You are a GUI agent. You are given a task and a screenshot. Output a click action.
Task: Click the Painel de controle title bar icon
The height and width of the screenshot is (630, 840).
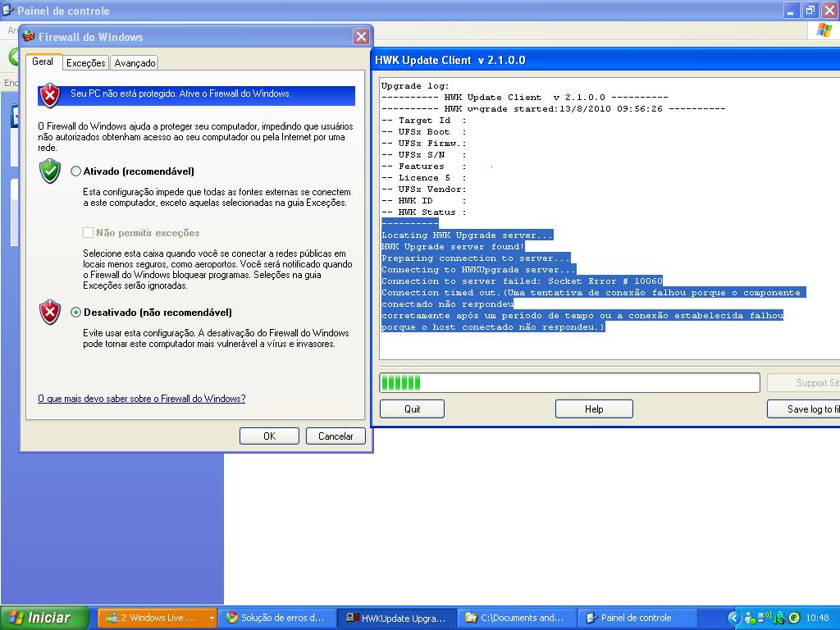click(7, 10)
